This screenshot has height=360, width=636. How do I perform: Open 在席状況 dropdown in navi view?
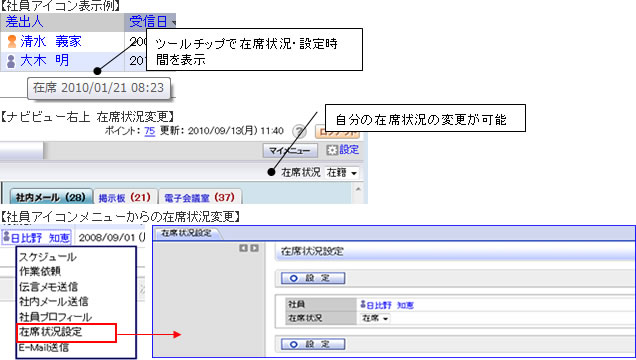(x=342, y=173)
